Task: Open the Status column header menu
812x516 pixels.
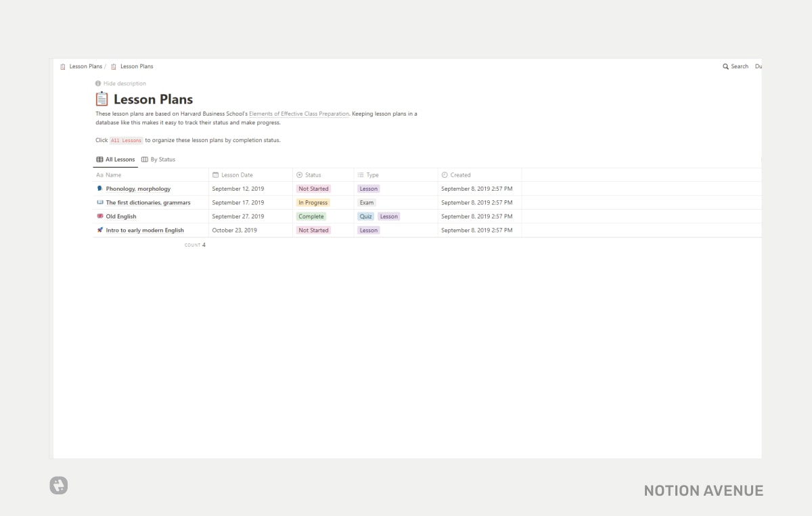Action: (323, 175)
